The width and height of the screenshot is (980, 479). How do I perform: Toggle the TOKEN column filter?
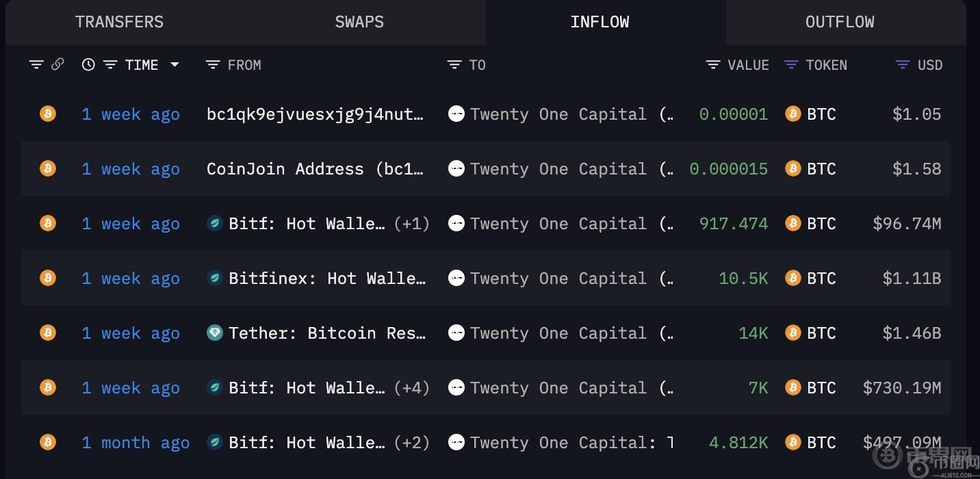(x=791, y=64)
